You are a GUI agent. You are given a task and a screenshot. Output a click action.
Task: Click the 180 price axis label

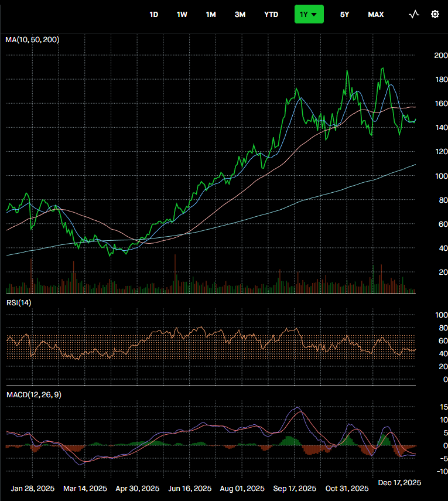442,79
